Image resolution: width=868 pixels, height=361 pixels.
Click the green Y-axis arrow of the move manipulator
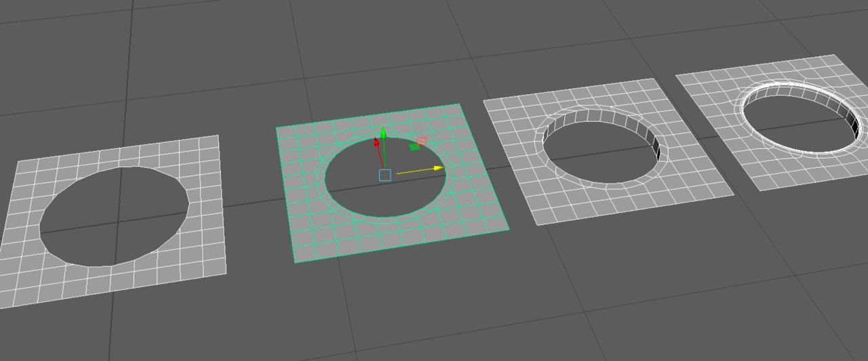point(383,133)
